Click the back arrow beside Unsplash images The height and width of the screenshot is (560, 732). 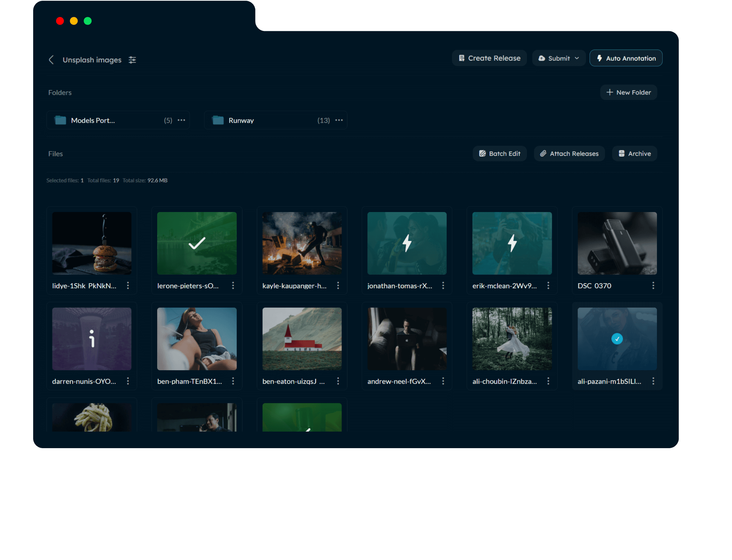pos(51,60)
